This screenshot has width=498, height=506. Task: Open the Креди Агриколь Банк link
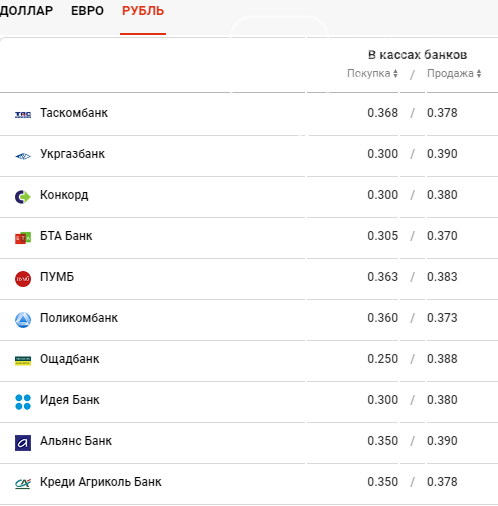click(101, 482)
